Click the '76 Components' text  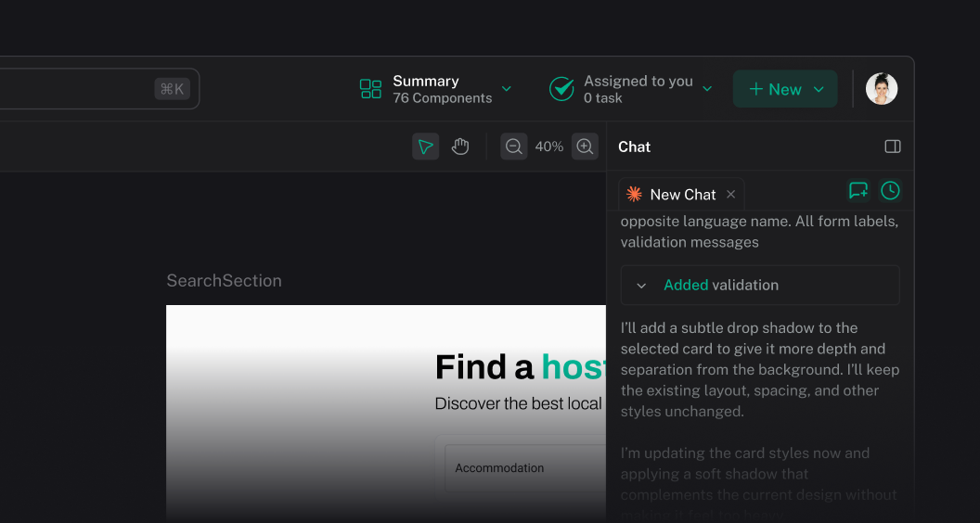tap(443, 98)
